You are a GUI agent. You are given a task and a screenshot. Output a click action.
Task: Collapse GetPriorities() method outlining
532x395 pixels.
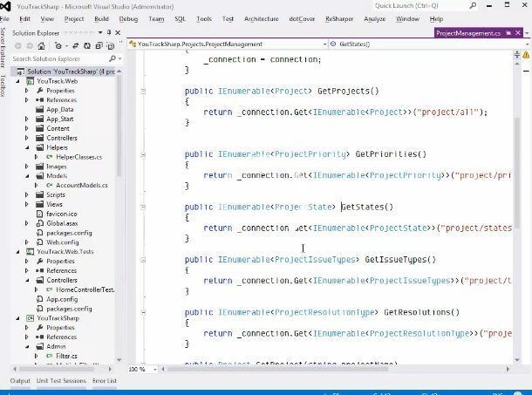[143, 154]
